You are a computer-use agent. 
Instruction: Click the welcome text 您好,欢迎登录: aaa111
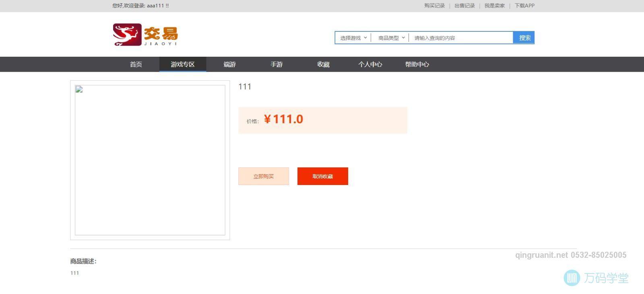click(x=140, y=6)
